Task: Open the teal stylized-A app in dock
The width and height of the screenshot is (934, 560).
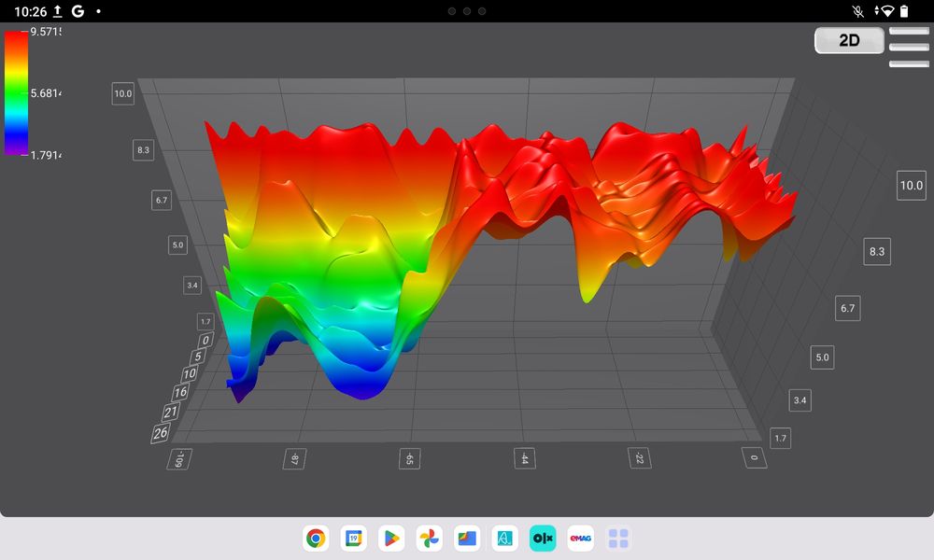Action: point(505,539)
